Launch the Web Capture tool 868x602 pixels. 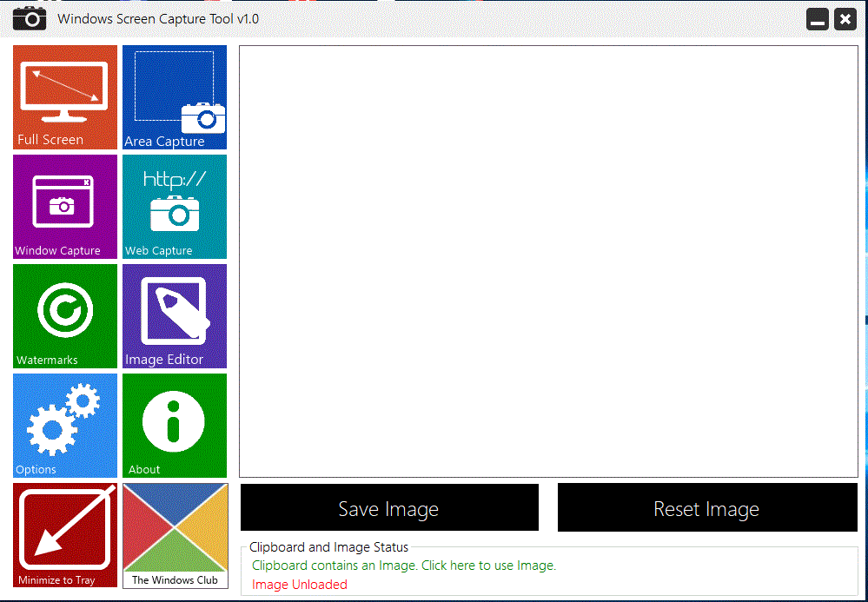coord(174,206)
